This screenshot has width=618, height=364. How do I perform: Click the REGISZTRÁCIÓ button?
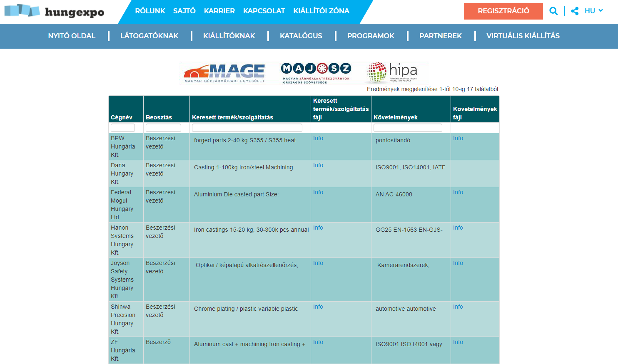click(x=503, y=11)
